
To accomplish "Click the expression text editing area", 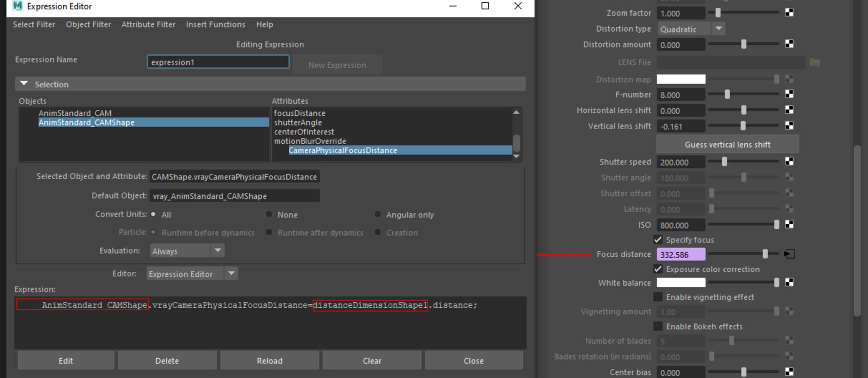I will pos(270,322).
